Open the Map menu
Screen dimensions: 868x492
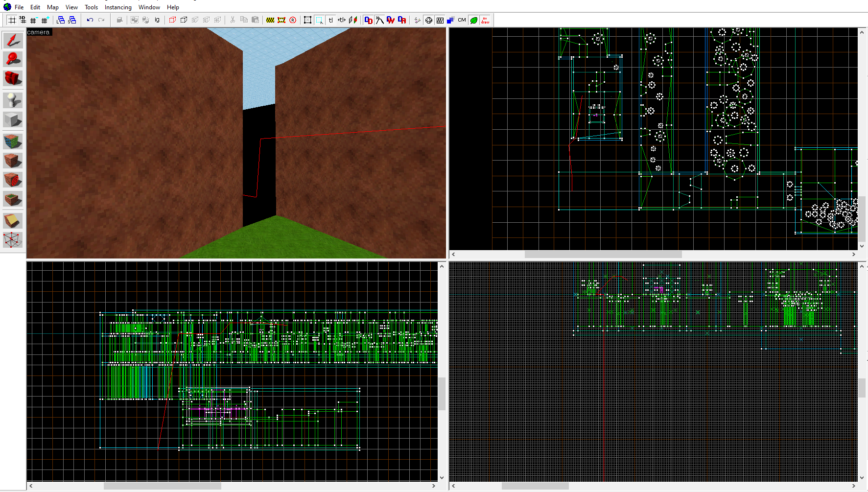point(52,7)
